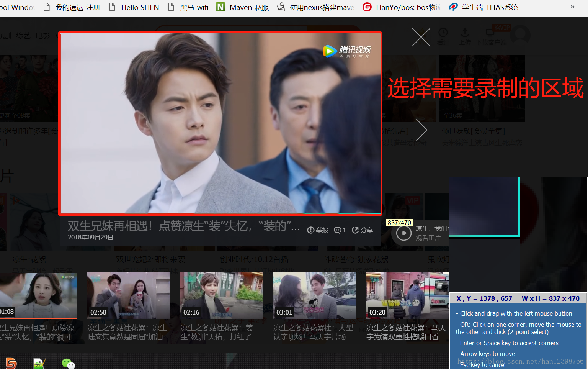This screenshot has height=369, width=588.
Task: Open the 学生端-TLIAS系统 bookmark
Action: coord(483,7)
